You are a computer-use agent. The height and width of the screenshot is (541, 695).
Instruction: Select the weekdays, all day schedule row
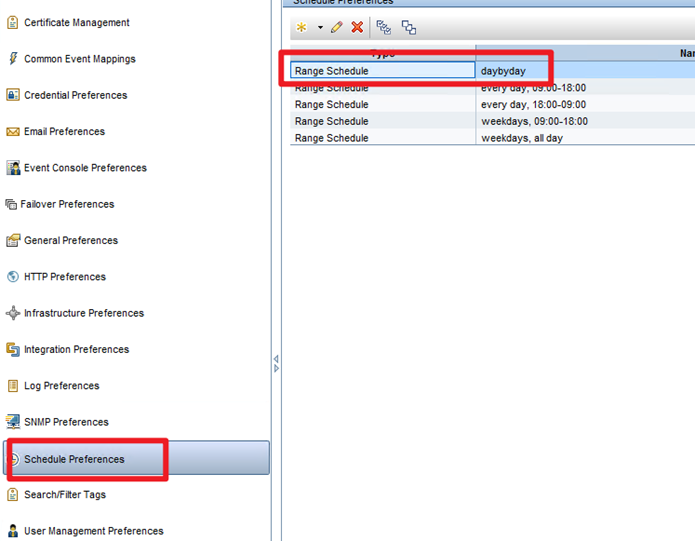(521, 138)
